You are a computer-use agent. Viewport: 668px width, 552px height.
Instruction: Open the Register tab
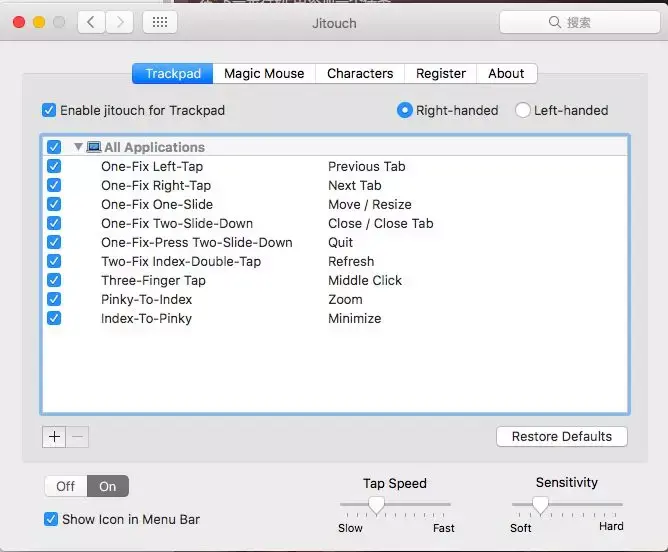pos(441,74)
